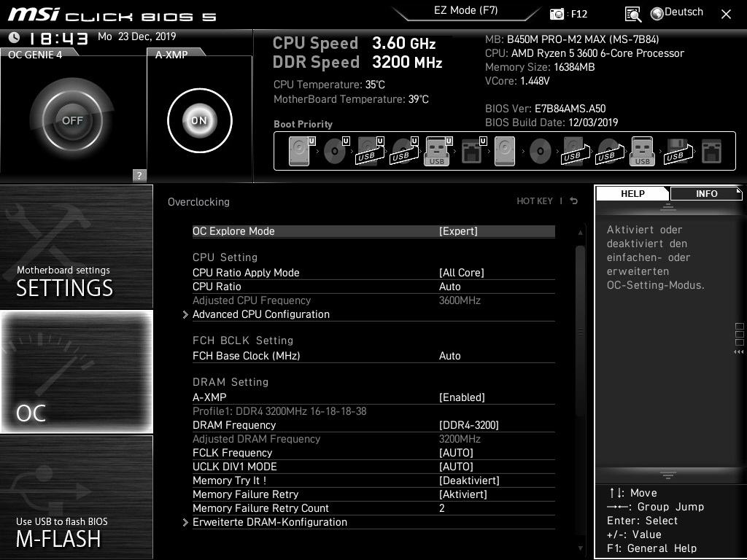Click the settings list scrollbar thumb

(580, 331)
